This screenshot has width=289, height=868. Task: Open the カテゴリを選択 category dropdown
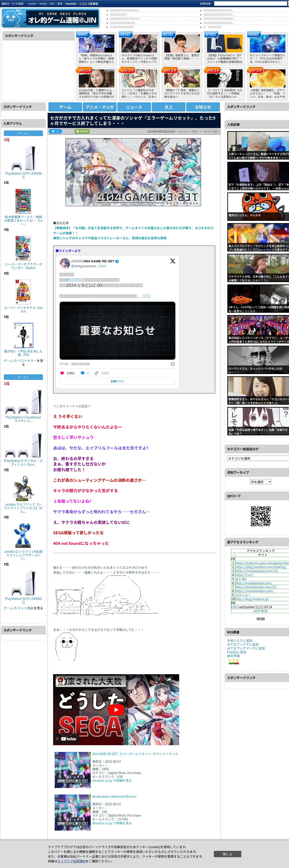click(258, 458)
